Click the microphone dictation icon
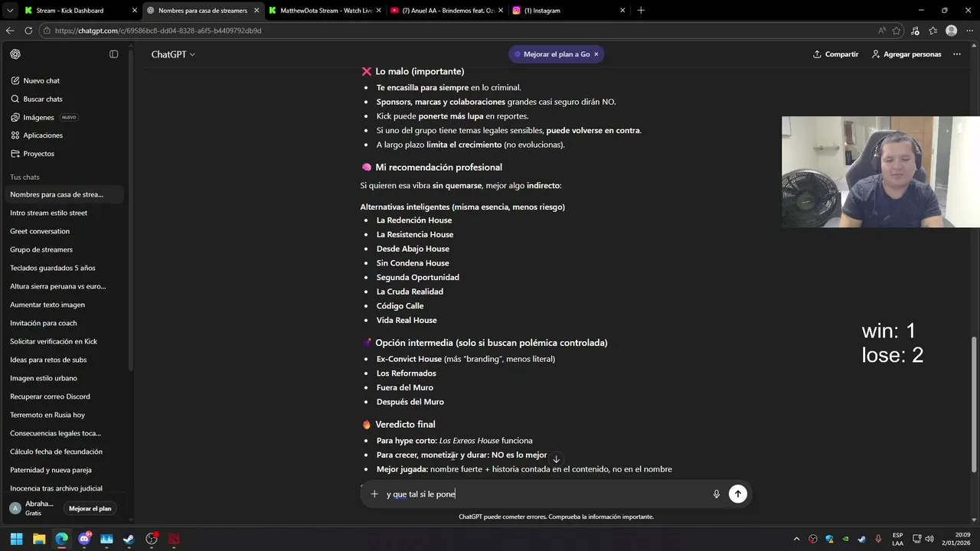Screen dimensions: 980x551 pos(717,494)
